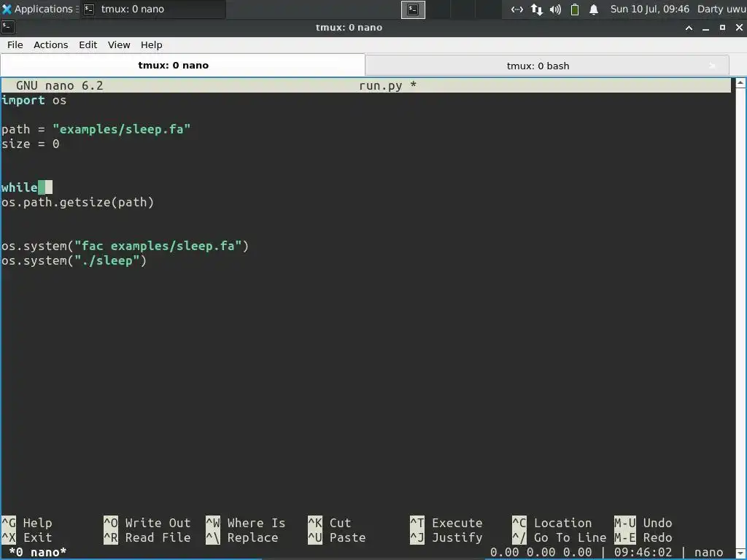Click the keep-above arrow in the title bar

click(x=689, y=28)
